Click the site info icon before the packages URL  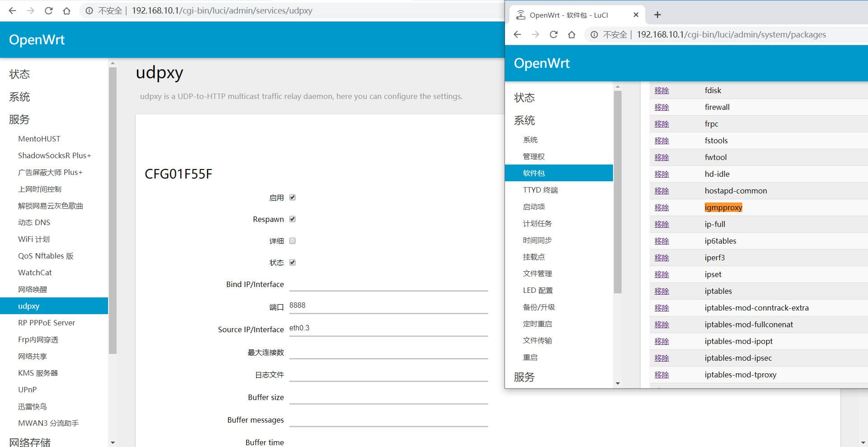[x=594, y=35]
